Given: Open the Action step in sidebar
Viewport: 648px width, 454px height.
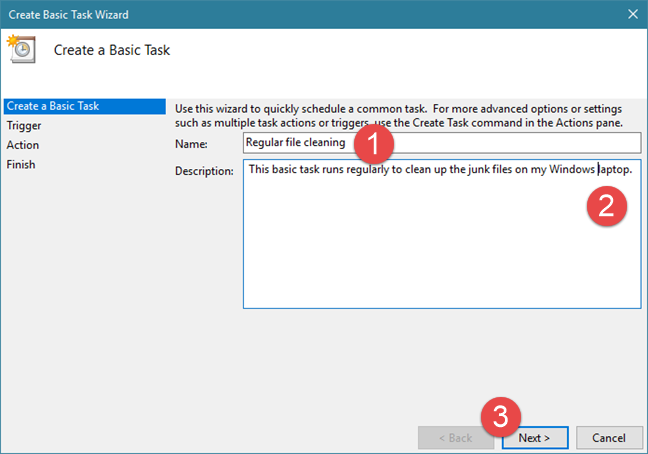Looking at the screenshot, I should tap(23, 145).
